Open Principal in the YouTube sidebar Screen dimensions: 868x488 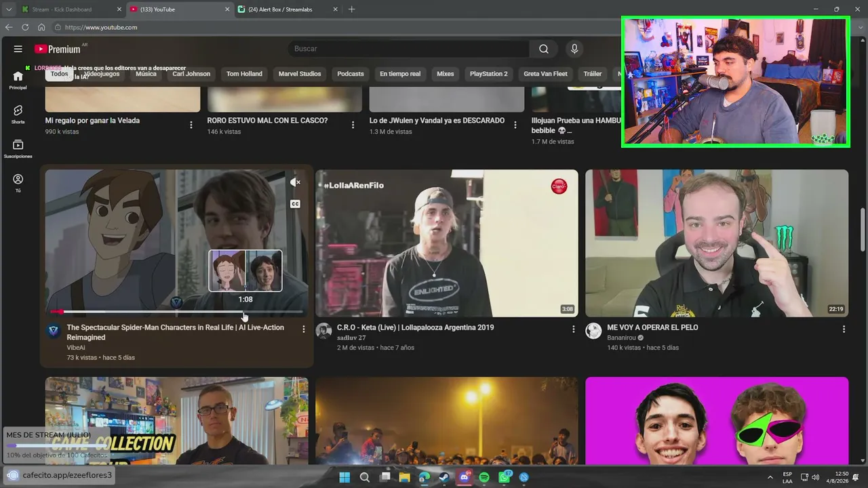18,80
